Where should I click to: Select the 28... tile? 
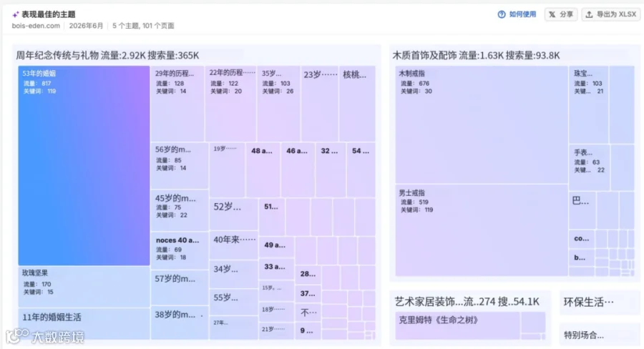click(x=308, y=275)
